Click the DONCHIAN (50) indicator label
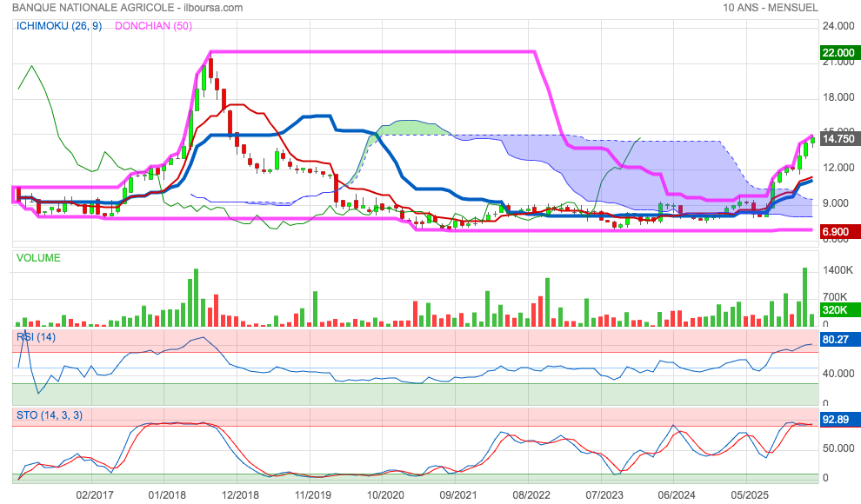Image resolution: width=861 pixels, height=504 pixels. (x=155, y=26)
